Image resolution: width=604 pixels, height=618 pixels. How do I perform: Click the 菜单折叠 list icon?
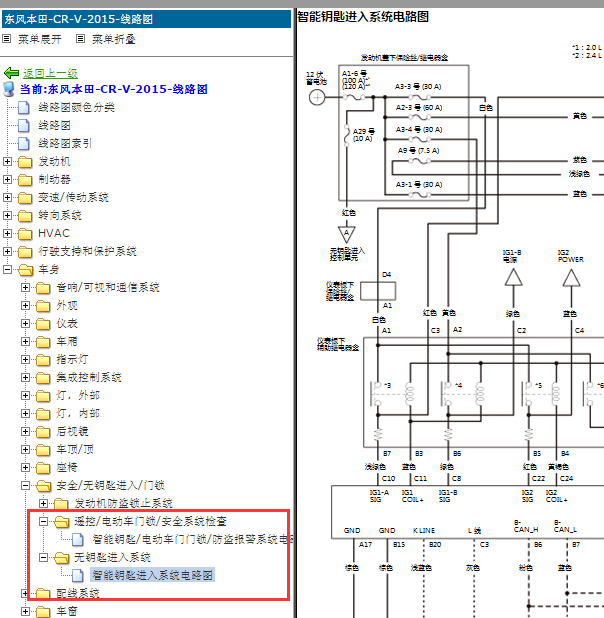point(80,39)
